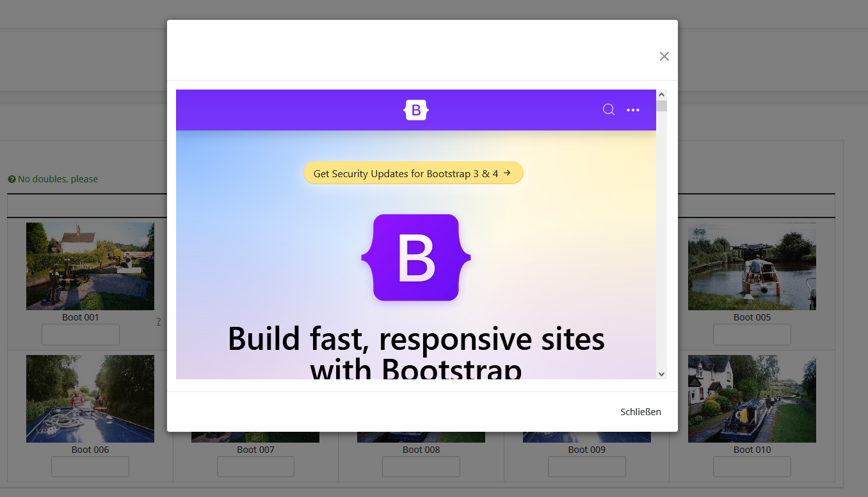Open the Boot 006 photo thumbnail
The image size is (868, 497).
click(x=90, y=398)
